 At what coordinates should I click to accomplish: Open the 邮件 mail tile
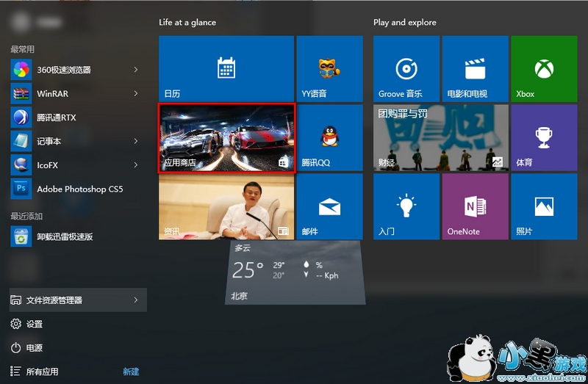click(329, 206)
